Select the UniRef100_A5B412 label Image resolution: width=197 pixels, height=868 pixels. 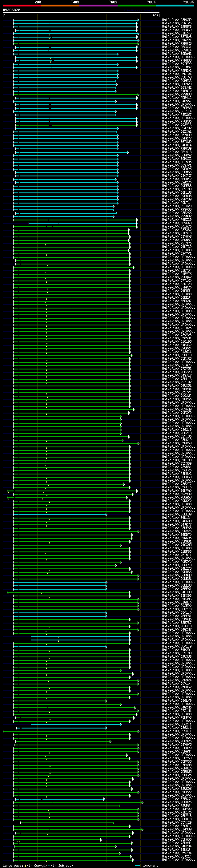coord(177,98)
